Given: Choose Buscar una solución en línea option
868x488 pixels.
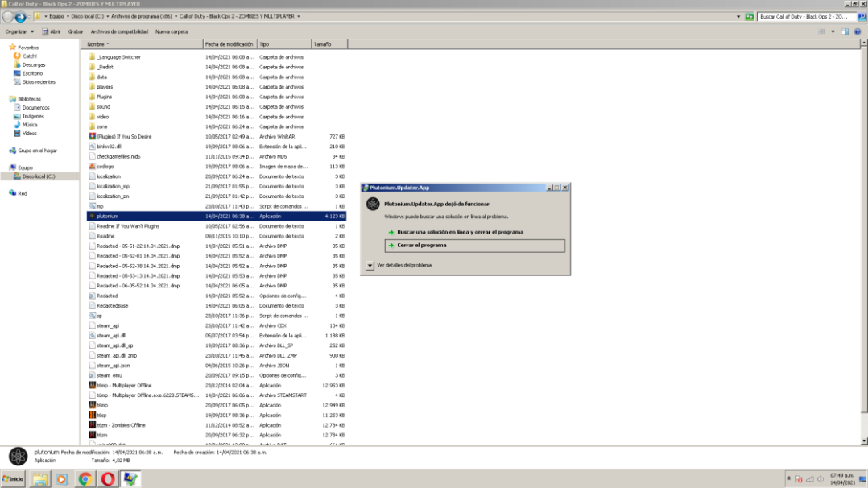Looking at the screenshot, I should tap(459, 232).
